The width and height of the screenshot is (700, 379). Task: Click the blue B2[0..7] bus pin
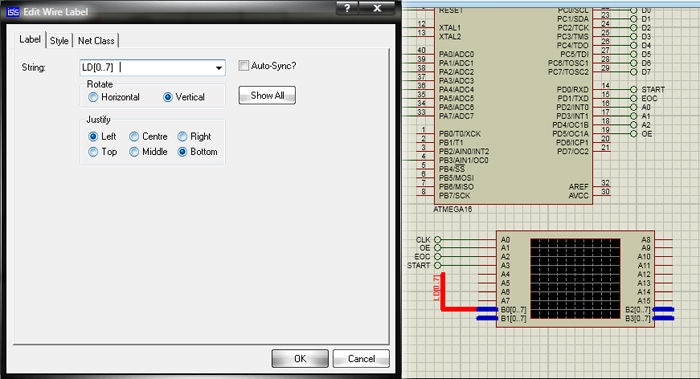click(663, 309)
